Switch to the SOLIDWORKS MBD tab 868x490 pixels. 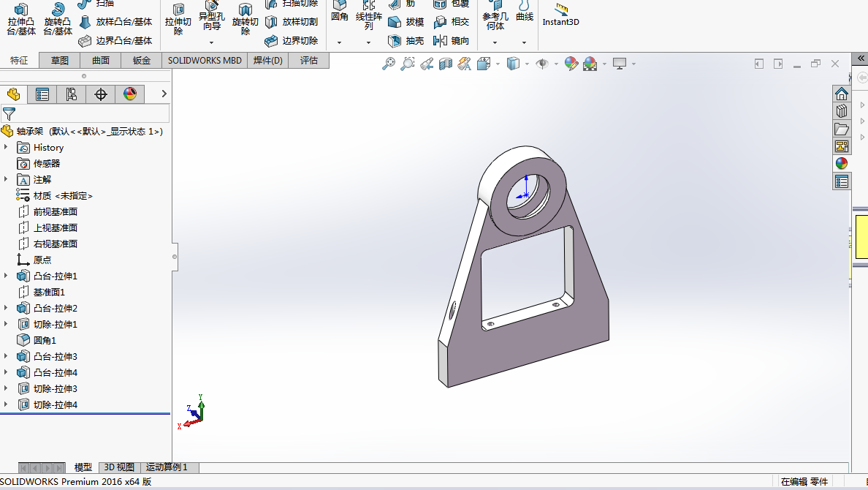coord(205,61)
